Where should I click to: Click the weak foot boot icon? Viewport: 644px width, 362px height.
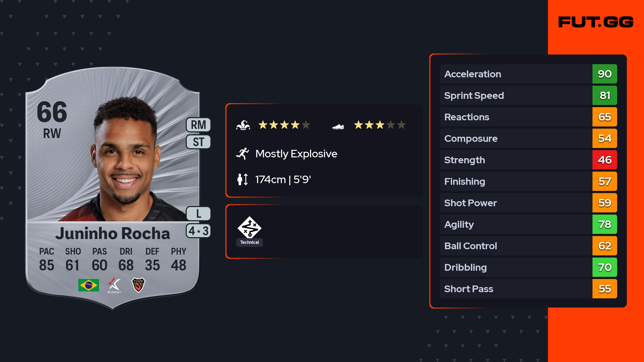(x=338, y=126)
